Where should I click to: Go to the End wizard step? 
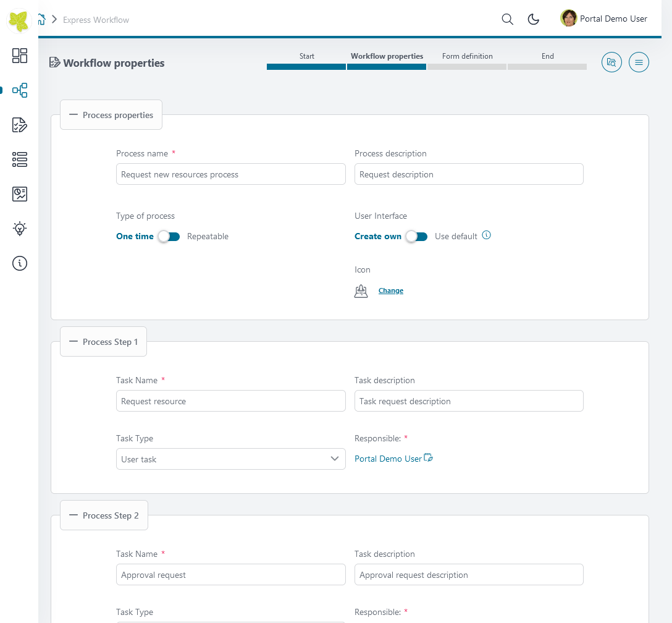coord(547,62)
